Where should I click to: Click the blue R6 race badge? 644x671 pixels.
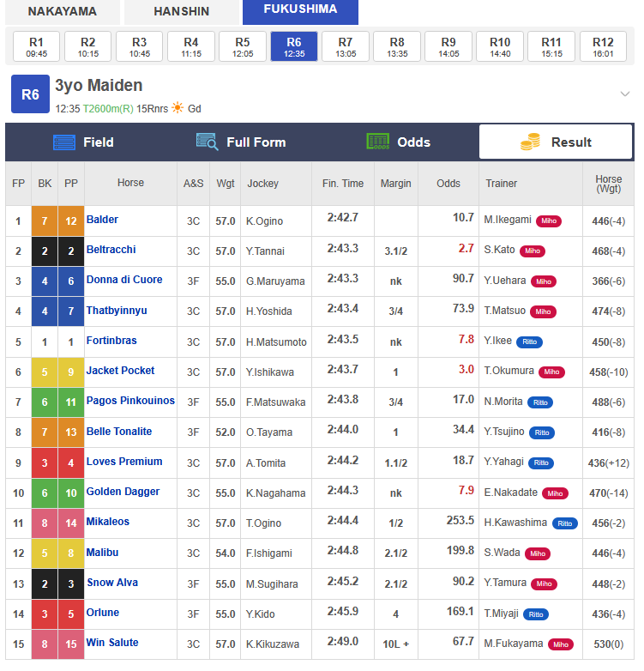[x=30, y=94]
